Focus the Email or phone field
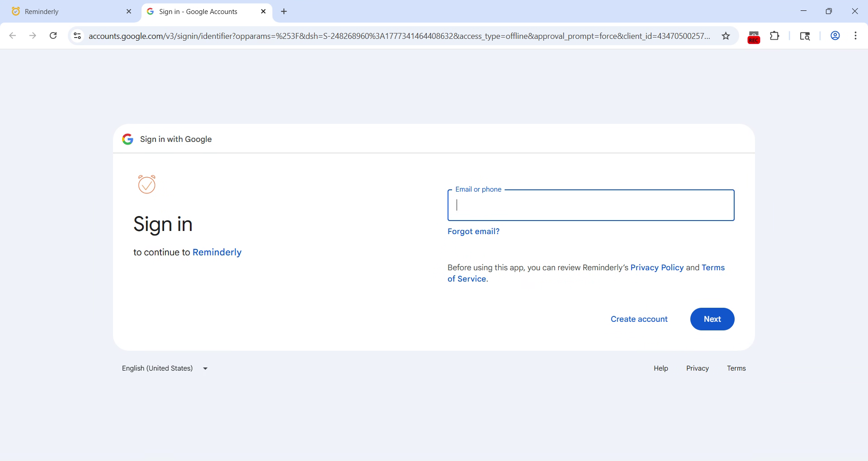 tap(591, 205)
